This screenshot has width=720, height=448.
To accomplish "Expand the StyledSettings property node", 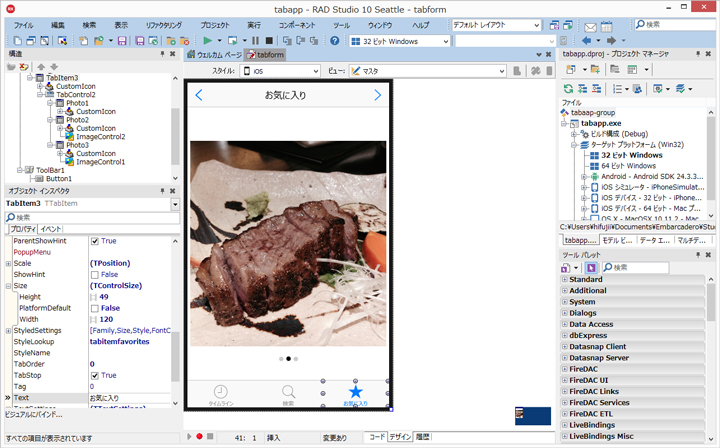I will click(x=8, y=330).
